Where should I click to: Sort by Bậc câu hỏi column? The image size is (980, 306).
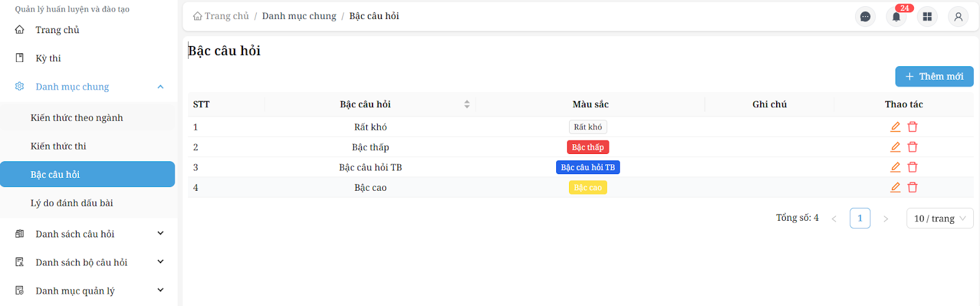[x=467, y=104]
